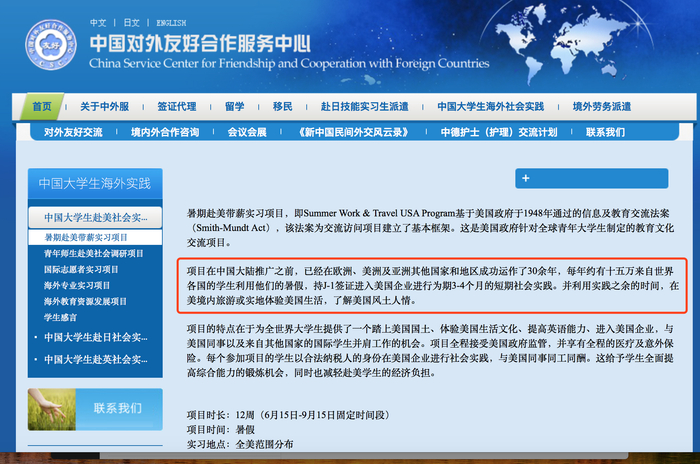
Task: Open 留学 menu item
Action: pyautogui.click(x=234, y=106)
